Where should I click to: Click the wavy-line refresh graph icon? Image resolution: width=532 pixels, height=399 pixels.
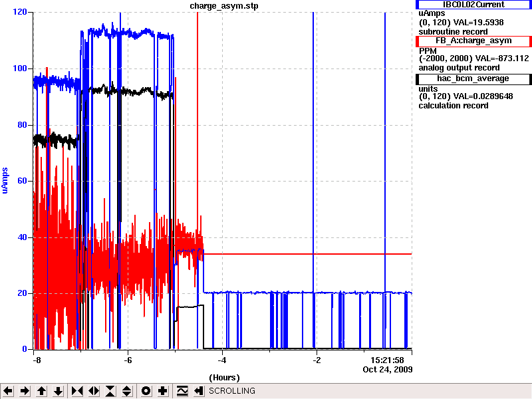(x=182, y=391)
